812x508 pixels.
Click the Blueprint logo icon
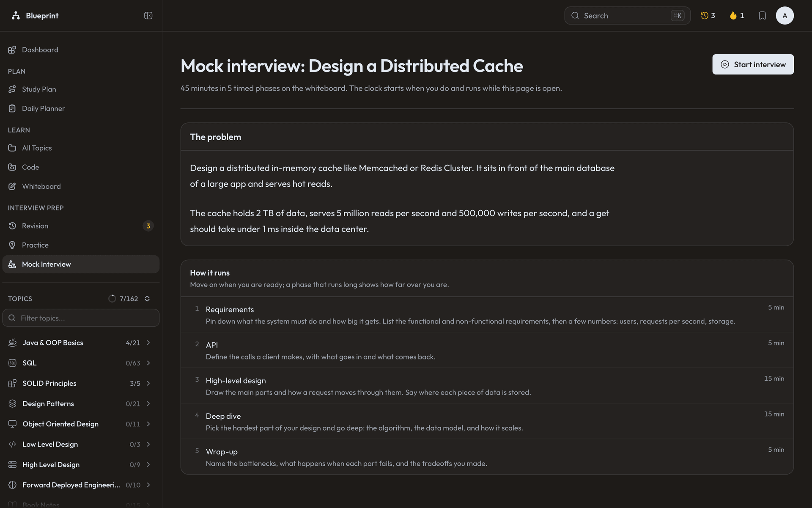point(16,16)
